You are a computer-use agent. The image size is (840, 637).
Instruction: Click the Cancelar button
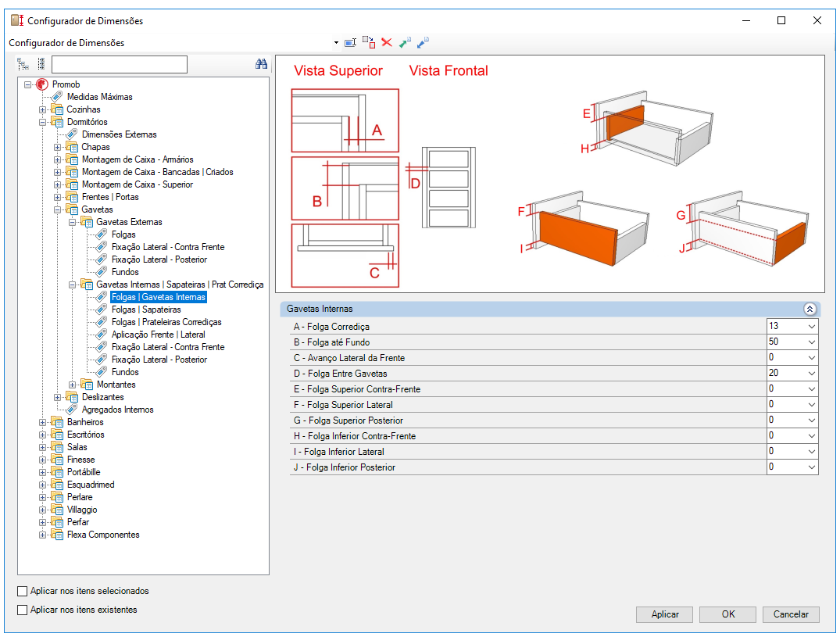(x=791, y=614)
